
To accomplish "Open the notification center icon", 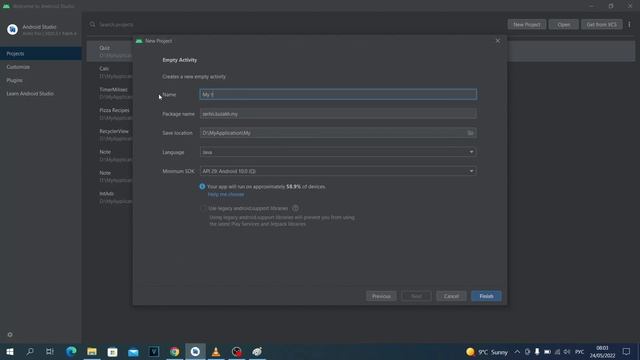I will click(x=627, y=351).
